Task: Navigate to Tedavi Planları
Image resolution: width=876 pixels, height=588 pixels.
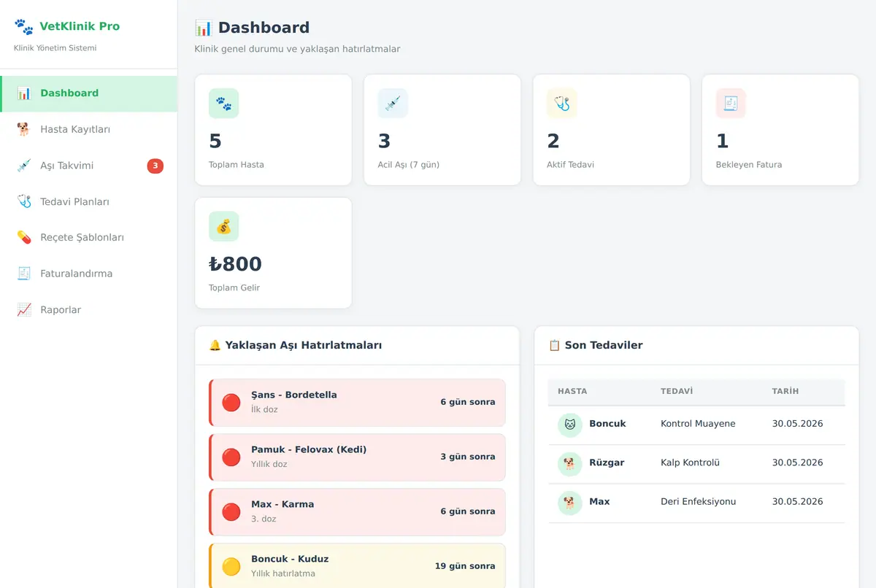Action: [88, 201]
